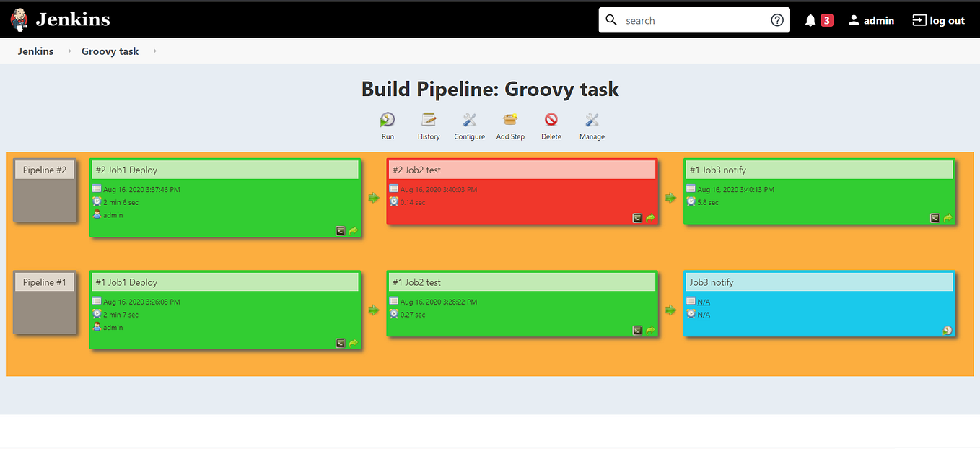Image resolution: width=980 pixels, height=449 pixels.
Task: Open the N/A duration link on Job3 notify
Action: (702, 314)
